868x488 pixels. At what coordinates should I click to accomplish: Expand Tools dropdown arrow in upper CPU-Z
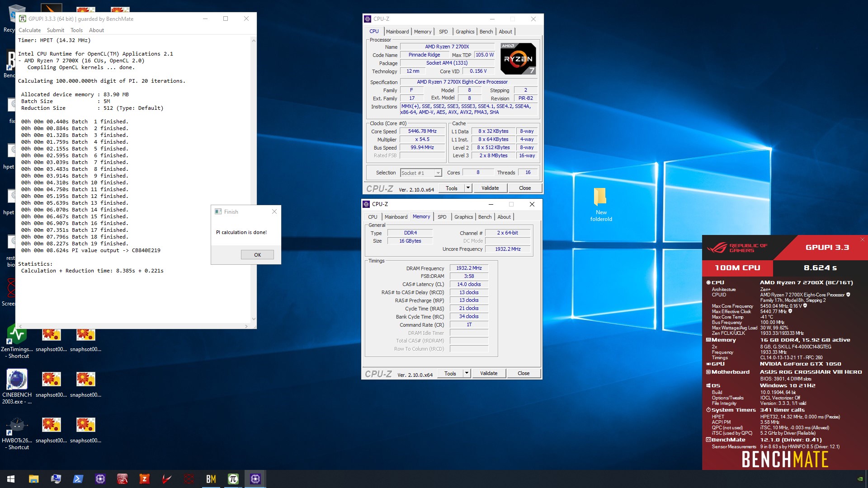coord(468,188)
